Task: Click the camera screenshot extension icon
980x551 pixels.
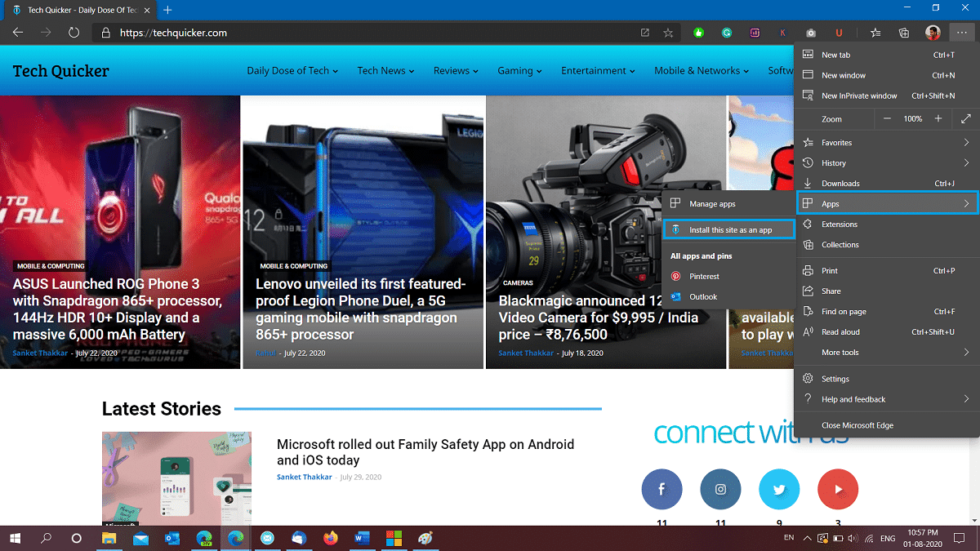Action: pyautogui.click(x=811, y=33)
